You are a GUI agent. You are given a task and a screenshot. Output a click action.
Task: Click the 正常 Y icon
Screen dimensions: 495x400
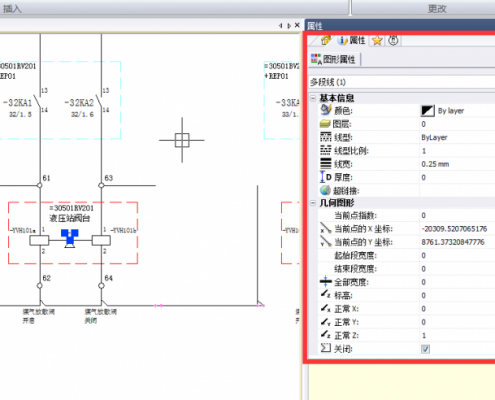(x=326, y=321)
